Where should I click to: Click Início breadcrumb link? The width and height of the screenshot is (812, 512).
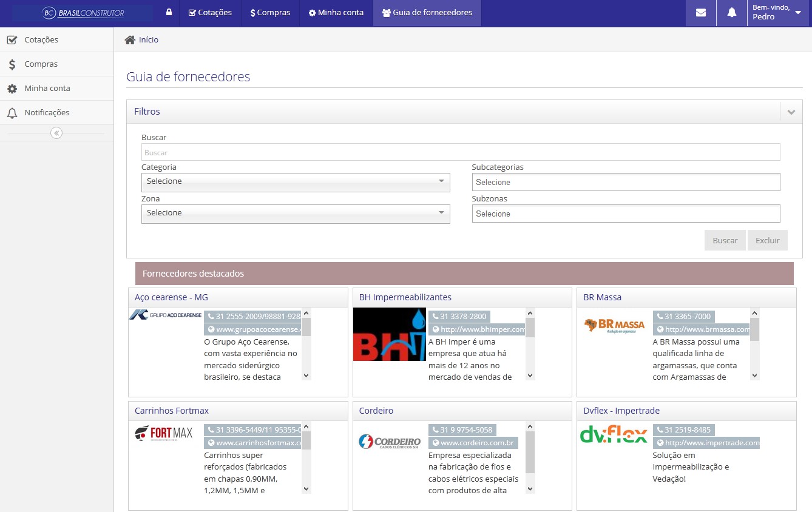149,39
